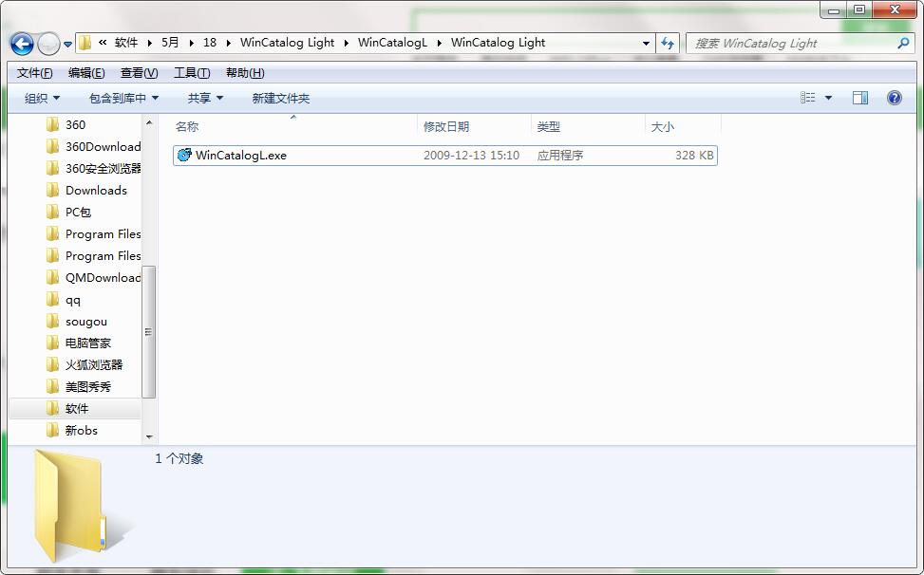This screenshot has height=575, width=924.
Task: Click the folder icon next to 电脑管家
Action: (52, 343)
